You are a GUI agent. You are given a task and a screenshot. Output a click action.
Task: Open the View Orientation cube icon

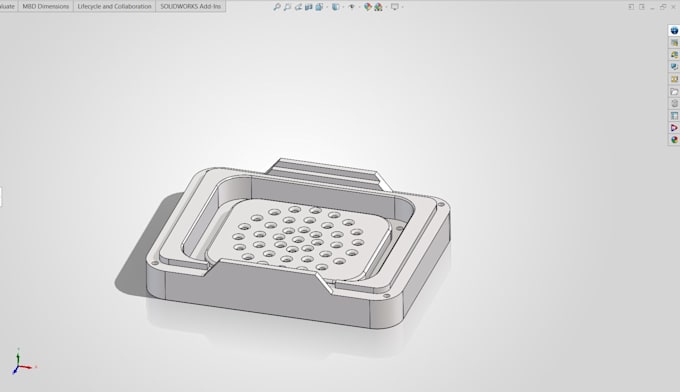pyautogui.click(x=319, y=7)
